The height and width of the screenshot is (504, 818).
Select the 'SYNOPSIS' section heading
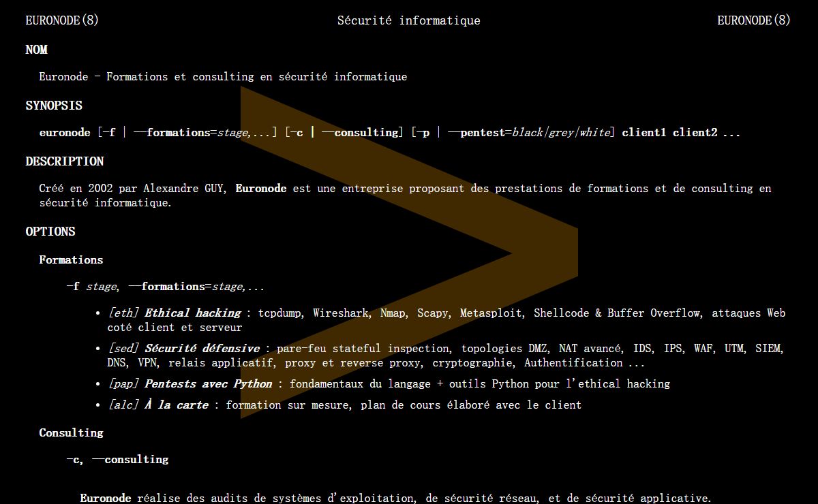pos(54,106)
